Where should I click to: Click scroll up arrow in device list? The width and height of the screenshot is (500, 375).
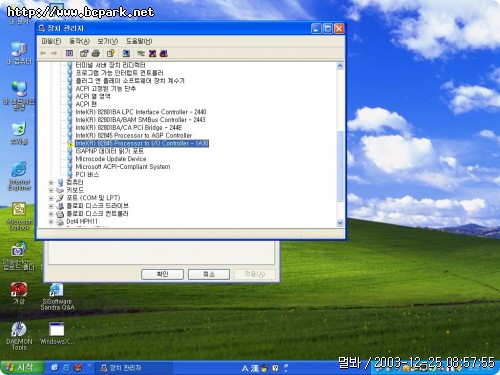click(x=340, y=66)
